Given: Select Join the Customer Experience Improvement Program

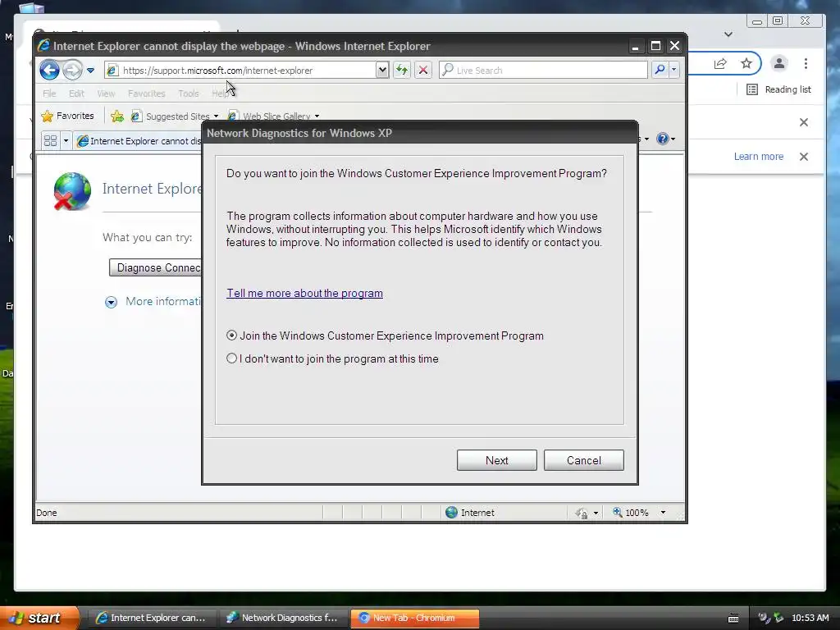Looking at the screenshot, I should click(231, 336).
